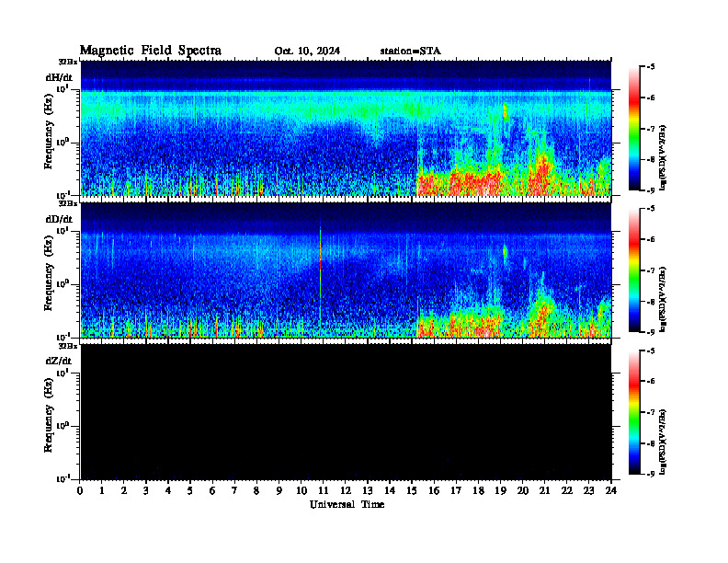The image size is (728, 563).
Task: Click the 32Hz label atop the dH/dt panel
Action: (68, 62)
